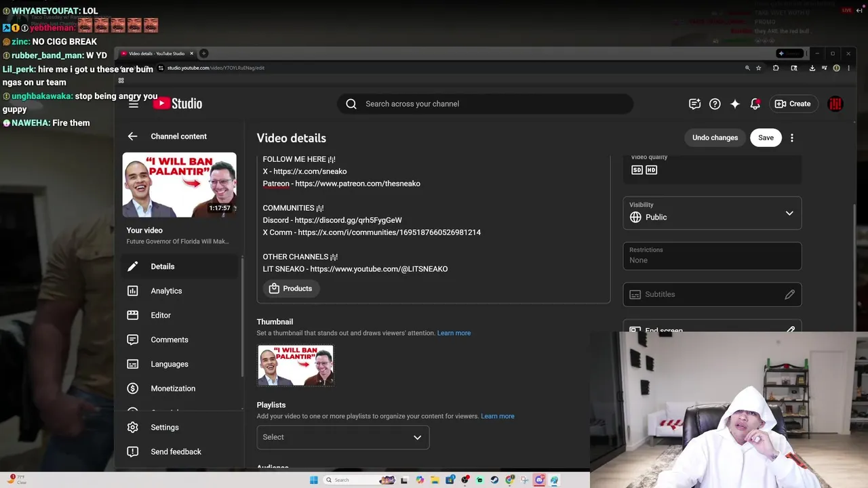Select the HD video quality badge

651,170
